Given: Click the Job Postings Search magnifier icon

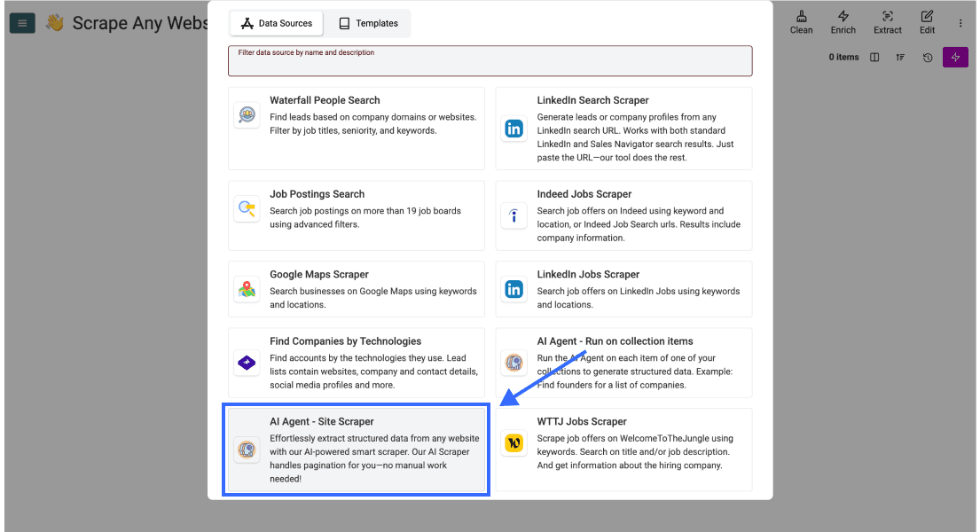Looking at the screenshot, I should point(247,208).
